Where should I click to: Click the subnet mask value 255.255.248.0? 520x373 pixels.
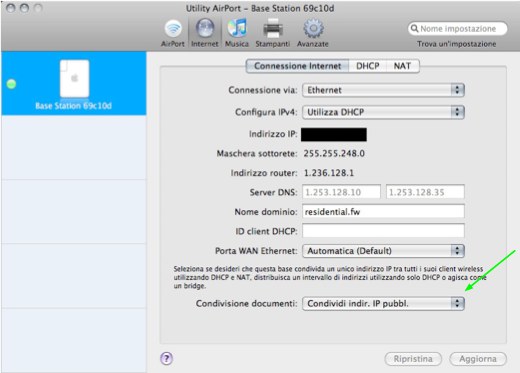point(334,154)
